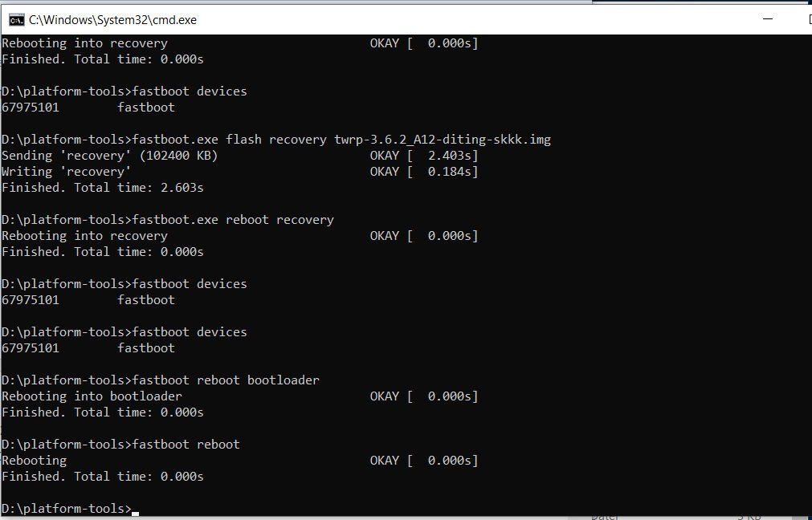
Task: Click the blinking cursor at the empty prompt
Action: (x=135, y=510)
